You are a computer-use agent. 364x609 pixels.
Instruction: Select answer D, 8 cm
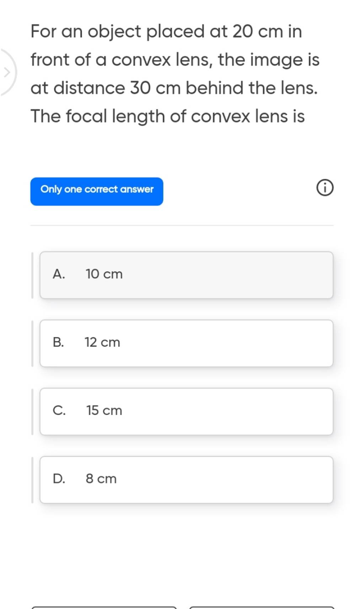point(187,479)
